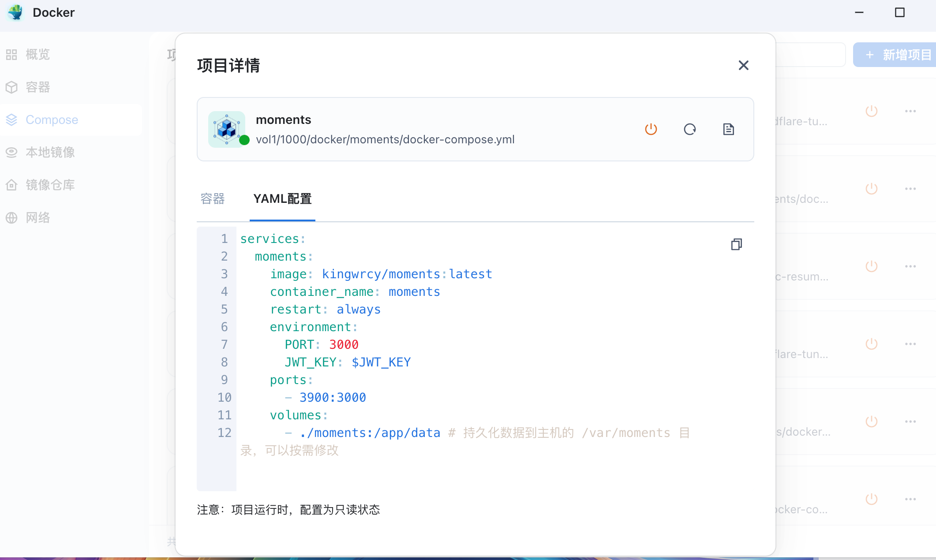Toggle power for the last project row
936x560 pixels.
click(871, 499)
